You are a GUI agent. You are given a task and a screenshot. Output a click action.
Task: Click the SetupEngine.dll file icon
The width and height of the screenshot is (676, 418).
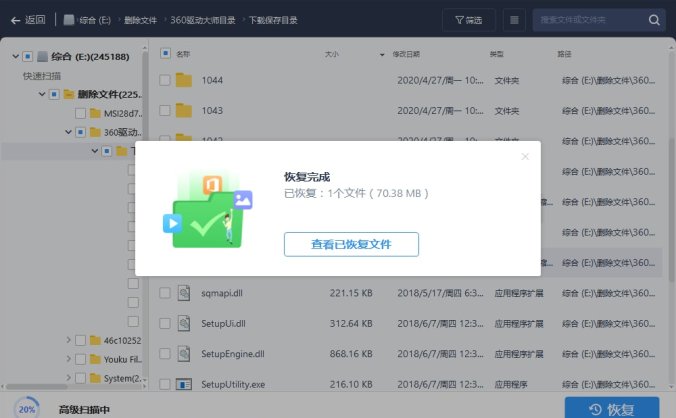pyautogui.click(x=184, y=354)
